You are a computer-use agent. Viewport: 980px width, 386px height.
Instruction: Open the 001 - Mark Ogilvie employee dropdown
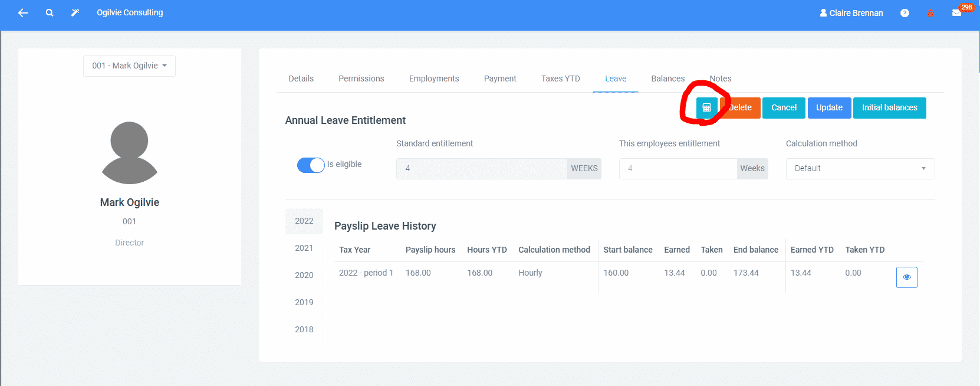click(x=129, y=66)
